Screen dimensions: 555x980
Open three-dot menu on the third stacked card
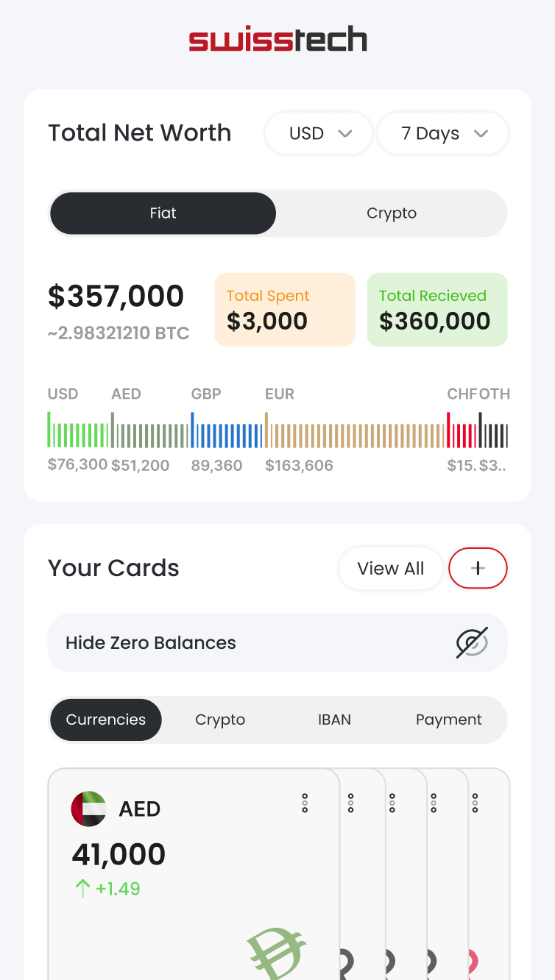392,803
